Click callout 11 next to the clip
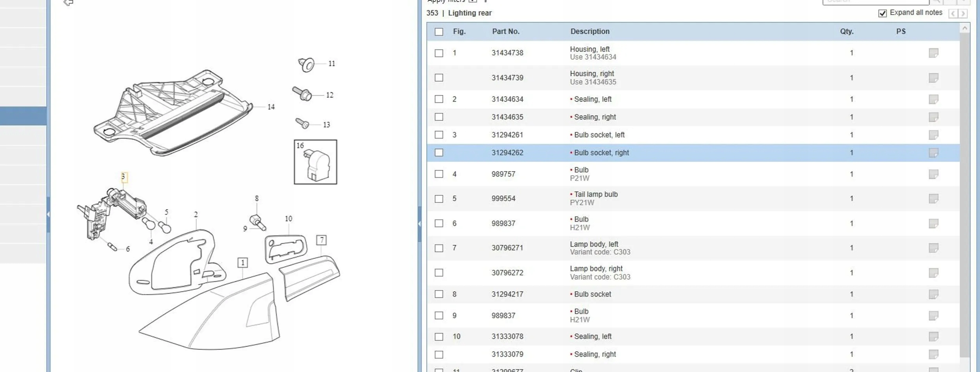This screenshot has height=372, width=980. pyautogui.click(x=332, y=64)
